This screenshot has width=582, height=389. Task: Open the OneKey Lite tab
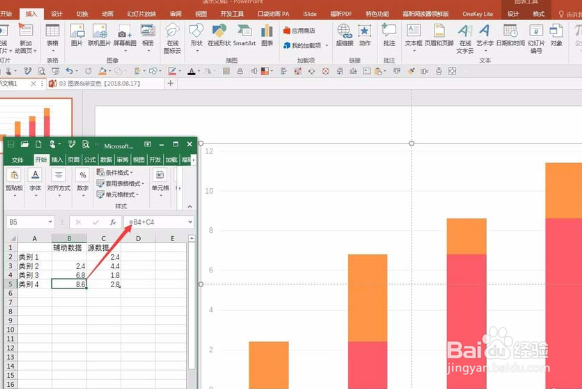[477, 14]
